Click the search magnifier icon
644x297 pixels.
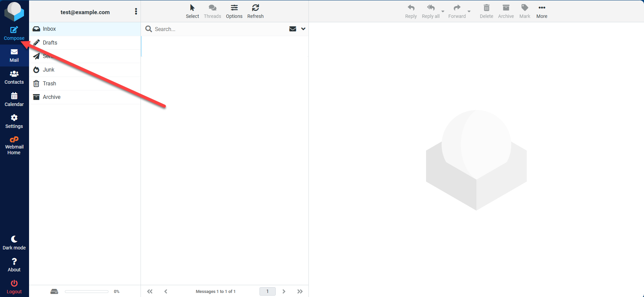pyautogui.click(x=148, y=29)
